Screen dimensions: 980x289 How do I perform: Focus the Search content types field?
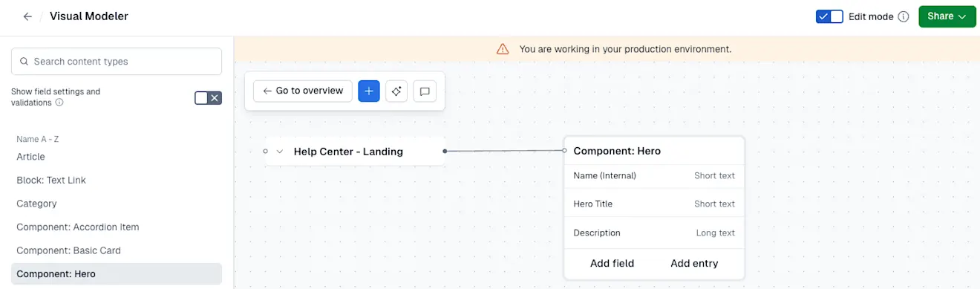tap(117, 62)
